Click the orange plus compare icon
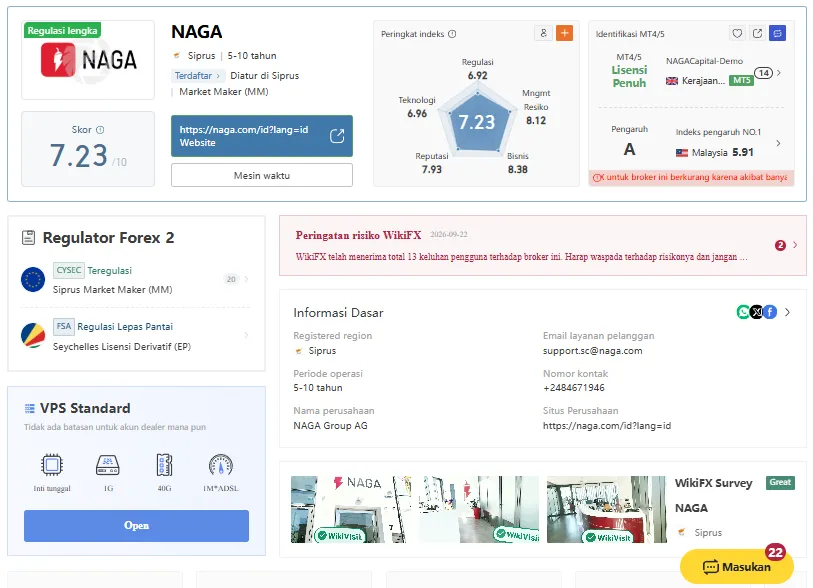The height and width of the screenshot is (588, 813). pos(564,33)
